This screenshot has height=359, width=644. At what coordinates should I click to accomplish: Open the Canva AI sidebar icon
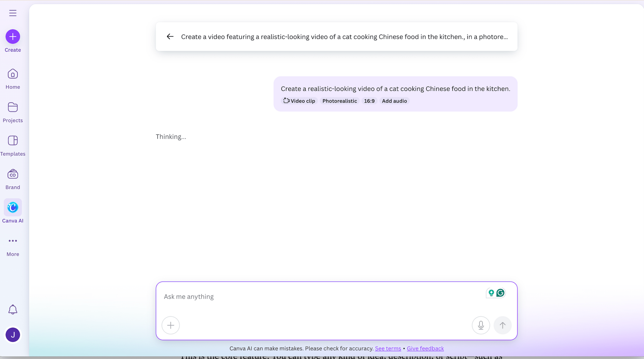tap(13, 207)
